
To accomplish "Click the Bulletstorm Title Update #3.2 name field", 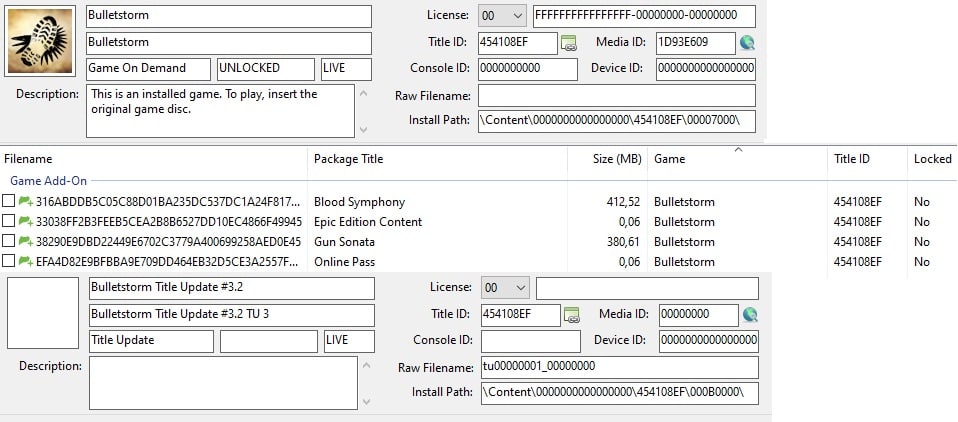I will coord(232,288).
